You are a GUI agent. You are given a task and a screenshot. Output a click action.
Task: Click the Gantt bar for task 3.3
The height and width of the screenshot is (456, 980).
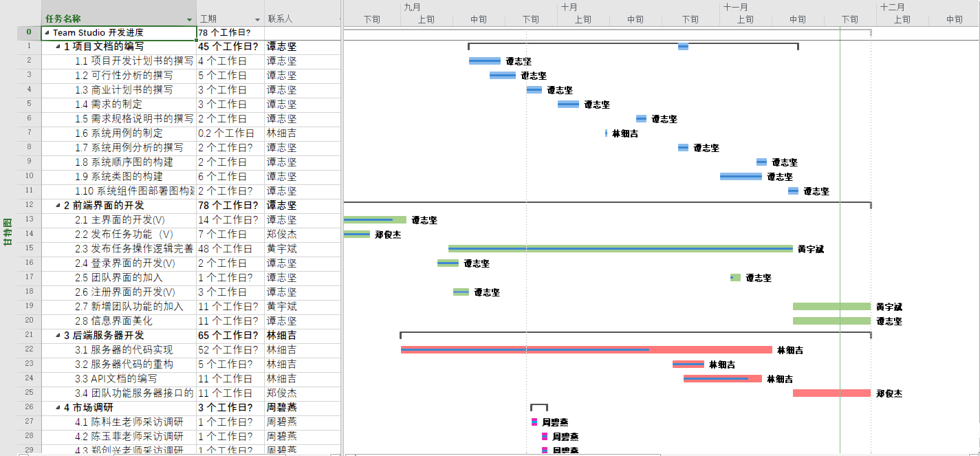coord(723,379)
